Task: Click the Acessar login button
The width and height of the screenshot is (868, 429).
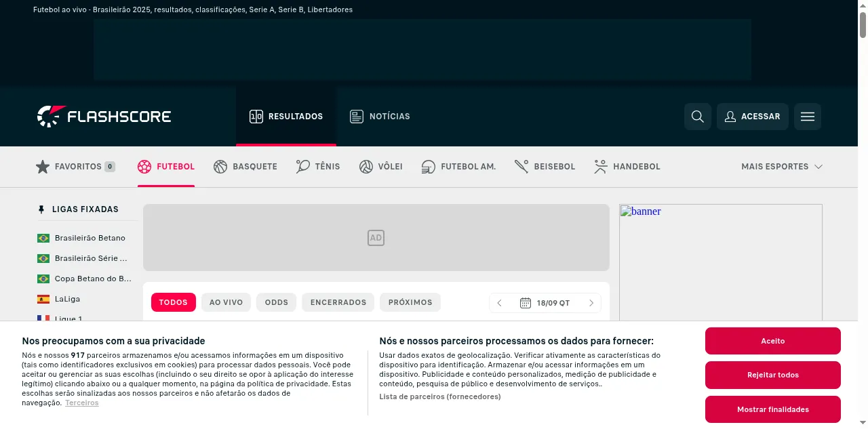Action: coord(753,117)
